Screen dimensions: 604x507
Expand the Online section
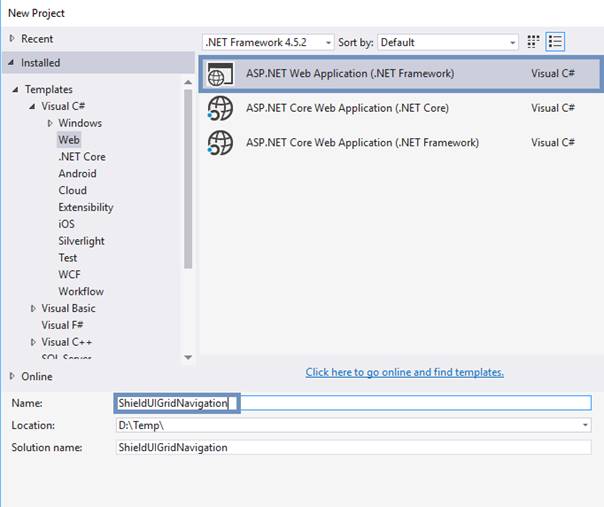tap(12, 376)
